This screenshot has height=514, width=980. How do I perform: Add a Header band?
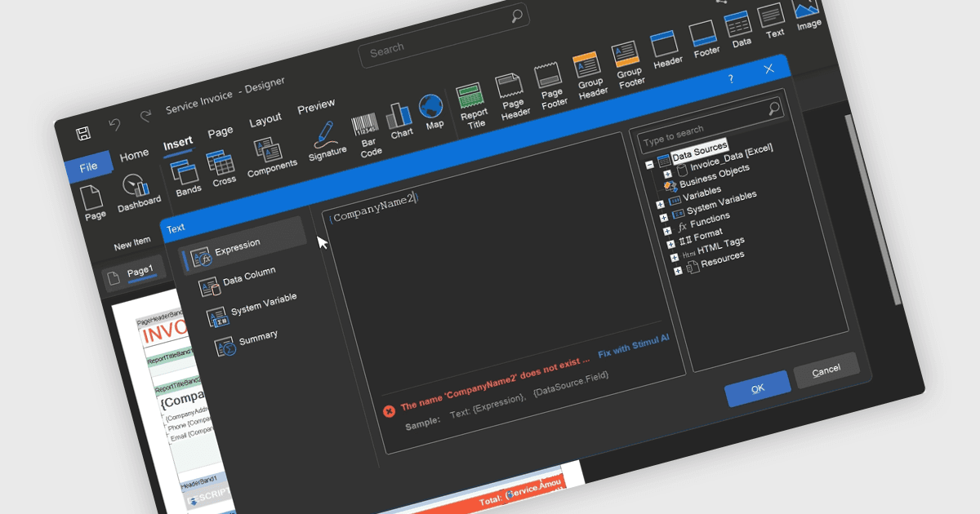(665, 49)
